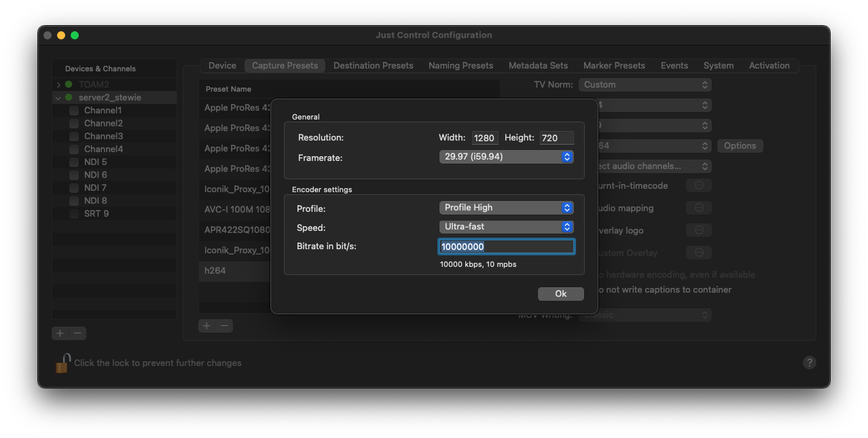This screenshot has height=438, width=868.
Task: Collapse the server2_stewie tree node
Action: (58, 98)
